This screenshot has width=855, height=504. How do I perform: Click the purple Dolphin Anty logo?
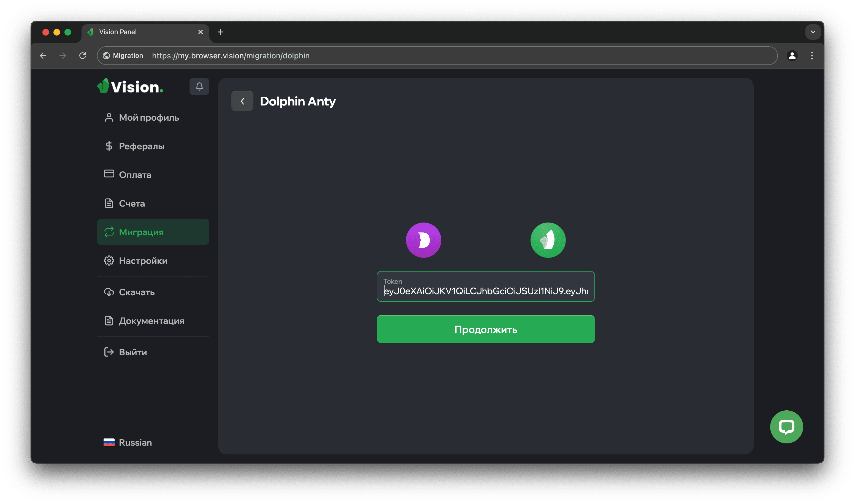(x=423, y=240)
